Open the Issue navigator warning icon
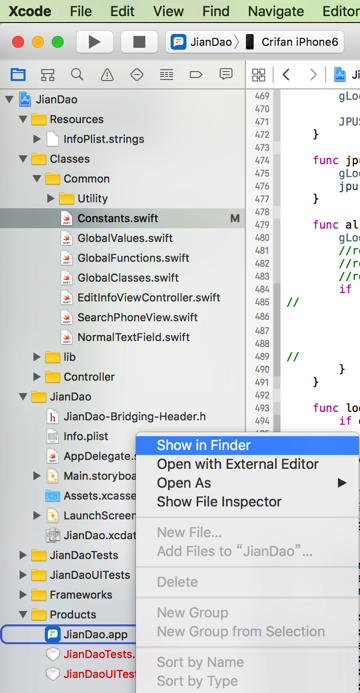Screen dimensions: 360x693 (x=107, y=75)
